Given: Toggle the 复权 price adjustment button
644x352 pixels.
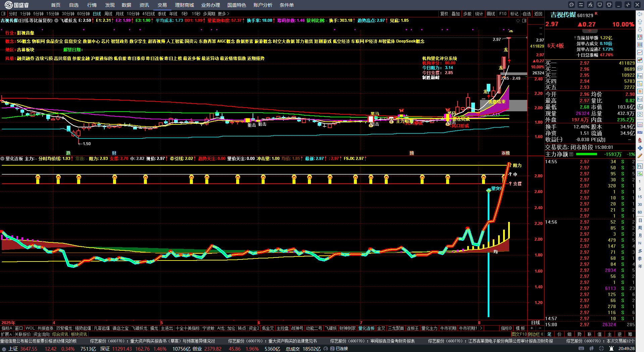Looking at the screenshot, I should coord(444,14).
